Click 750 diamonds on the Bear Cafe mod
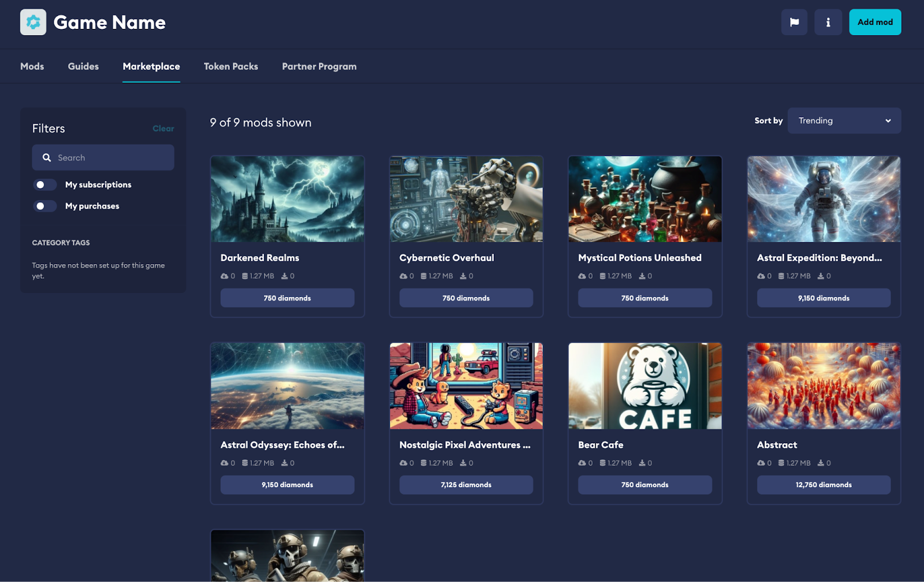This screenshot has width=924, height=582. click(644, 484)
